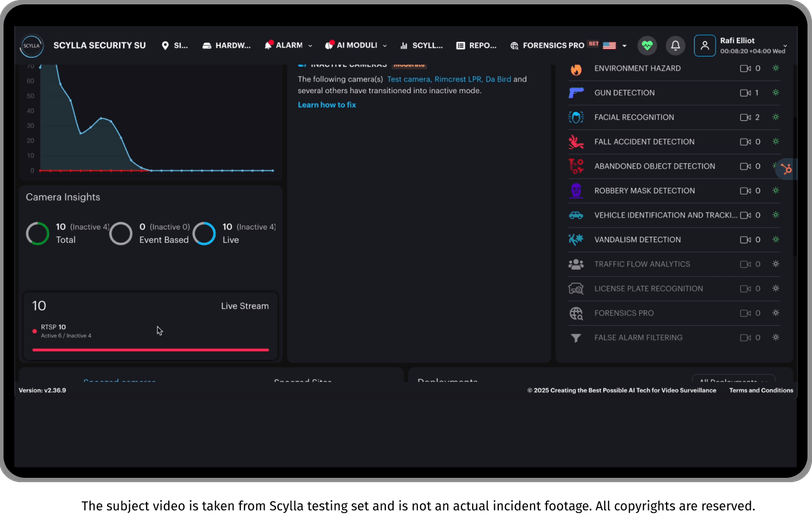
Task: Click the Event Based cameras ring gauge
Action: click(x=121, y=234)
